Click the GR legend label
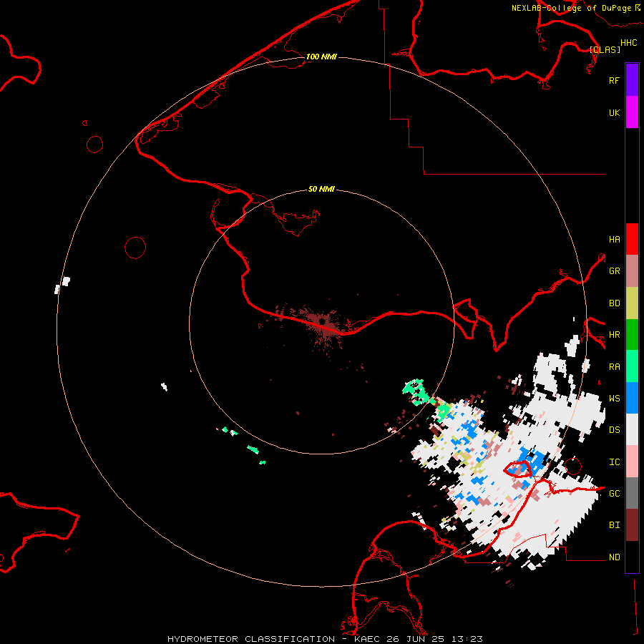 point(614,271)
